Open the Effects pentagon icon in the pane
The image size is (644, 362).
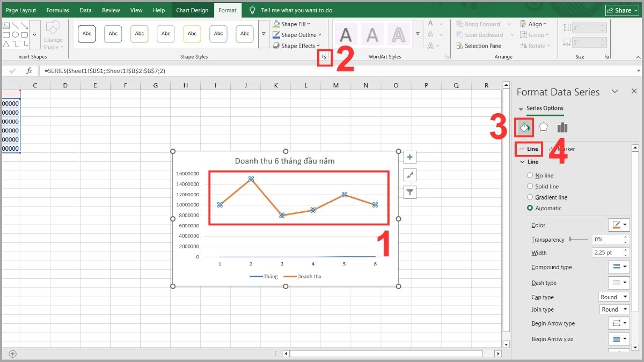point(544,127)
